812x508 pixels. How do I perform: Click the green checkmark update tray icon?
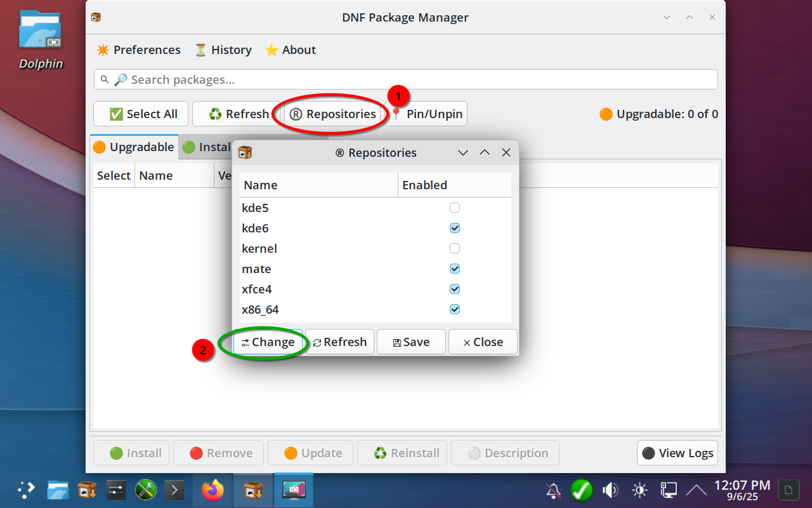(x=581, y=490)
